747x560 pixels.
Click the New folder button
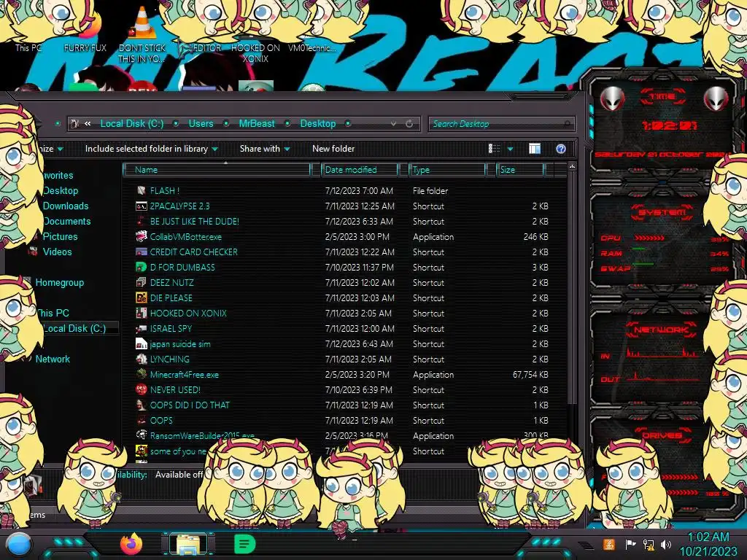[x=333, y=149]
